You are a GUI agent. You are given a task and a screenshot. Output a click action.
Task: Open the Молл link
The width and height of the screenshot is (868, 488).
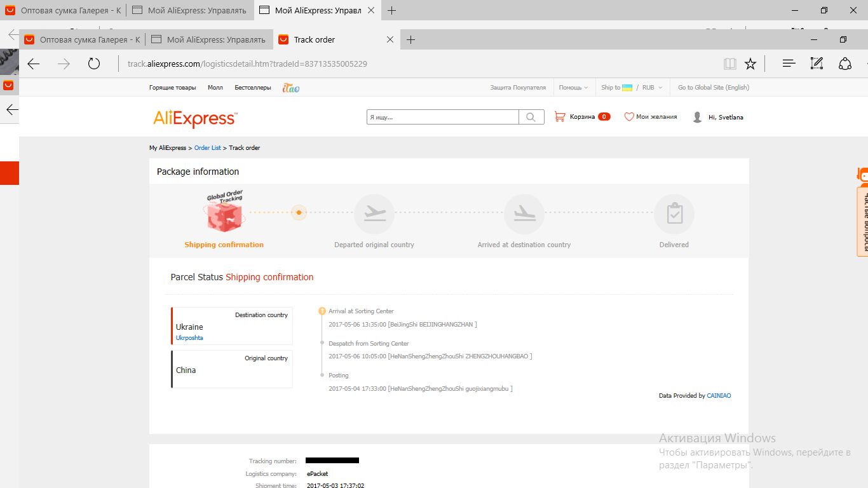(215, 88)
